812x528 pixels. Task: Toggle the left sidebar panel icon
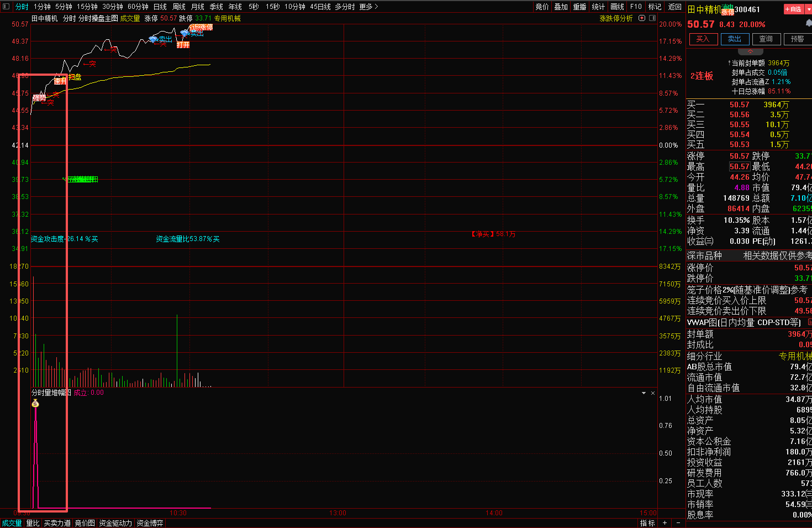coord(7,7)
